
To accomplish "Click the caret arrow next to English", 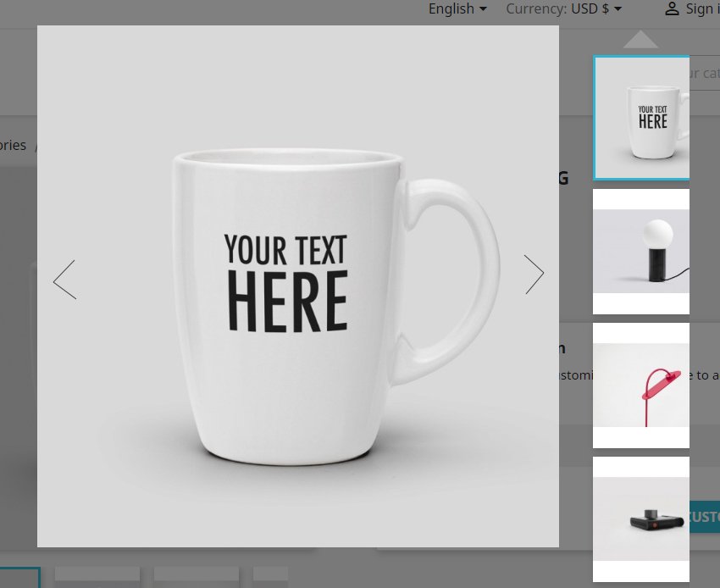I will (483, 9).
